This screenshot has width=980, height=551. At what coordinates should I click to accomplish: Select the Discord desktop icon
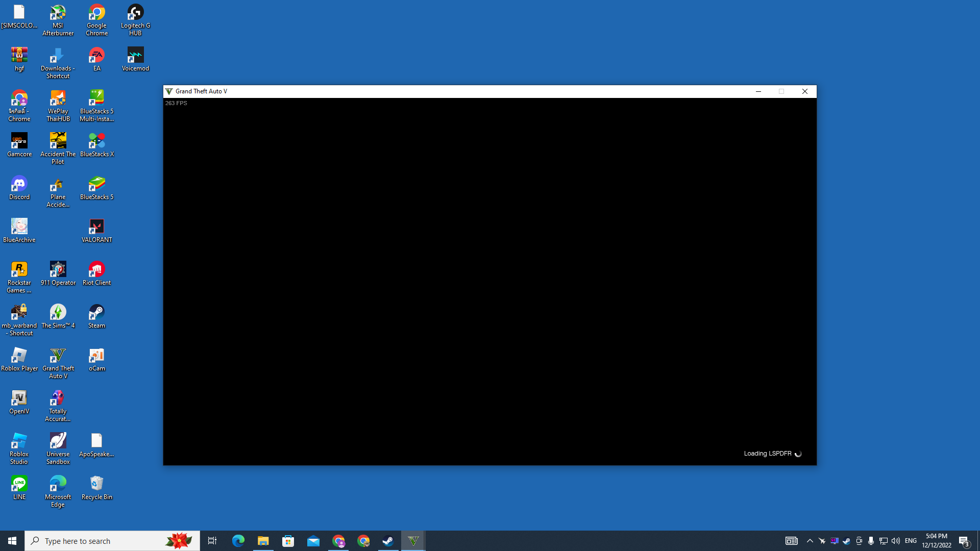[x=19, y=188]
